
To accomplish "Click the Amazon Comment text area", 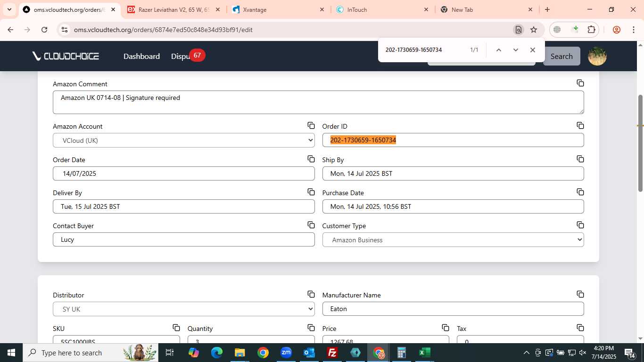I will tap(318, 102).
